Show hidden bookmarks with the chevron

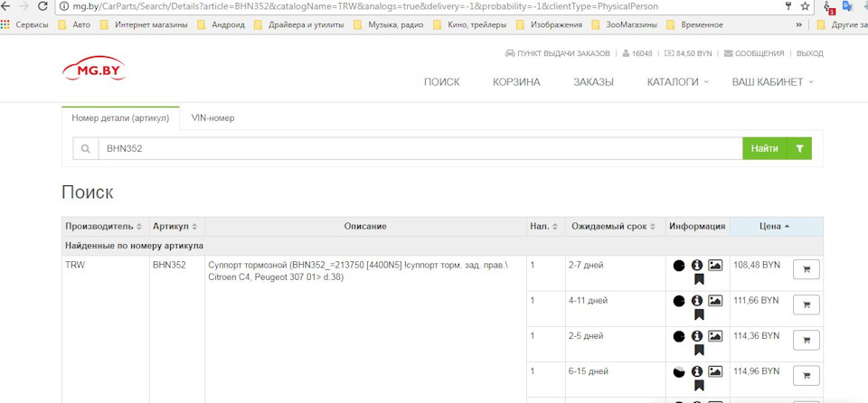[798, 24]
